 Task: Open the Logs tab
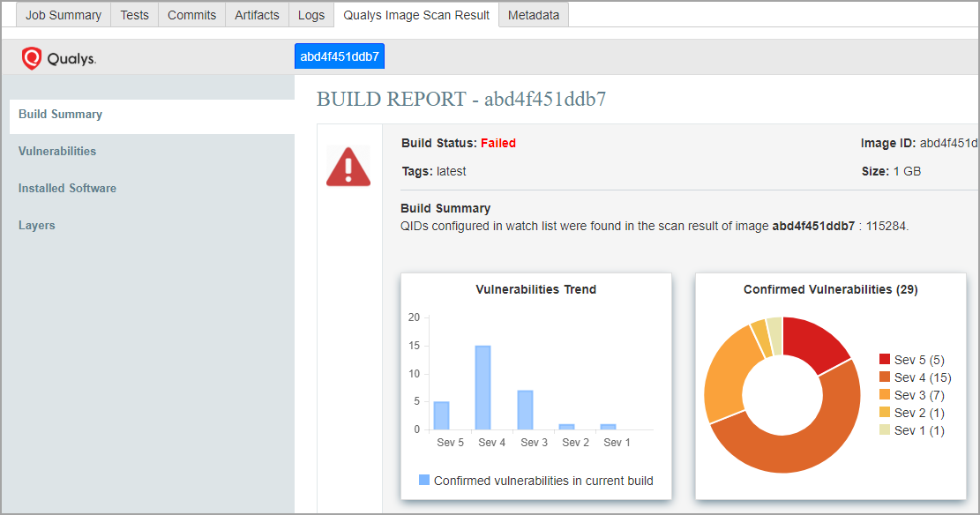click(x=311, y=15)
